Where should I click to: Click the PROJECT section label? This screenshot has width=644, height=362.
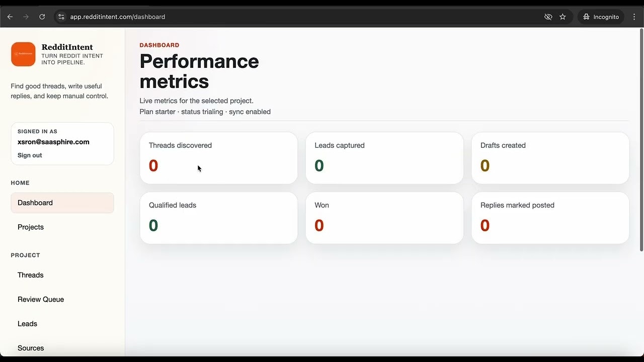(25, 255)
